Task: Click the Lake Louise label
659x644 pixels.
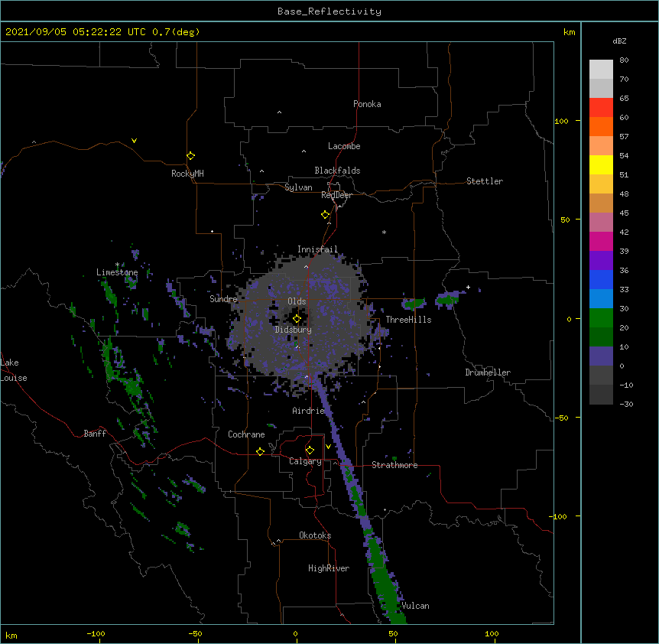Action: pyautogui.click(x=14, y=370)
